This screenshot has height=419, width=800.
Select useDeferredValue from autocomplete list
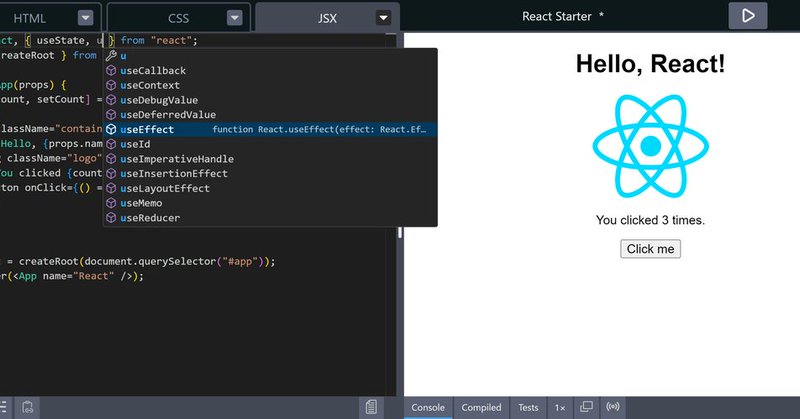tap(270, 115)
